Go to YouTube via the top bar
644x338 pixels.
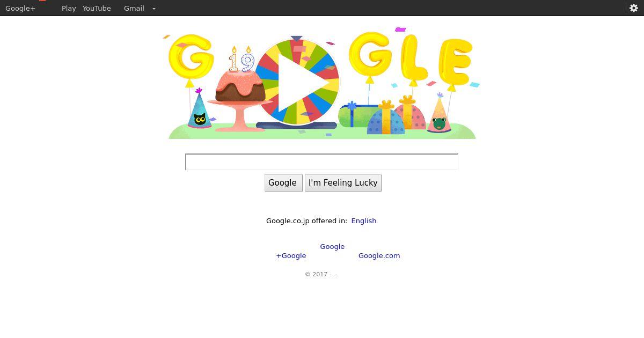click(97, 8)
